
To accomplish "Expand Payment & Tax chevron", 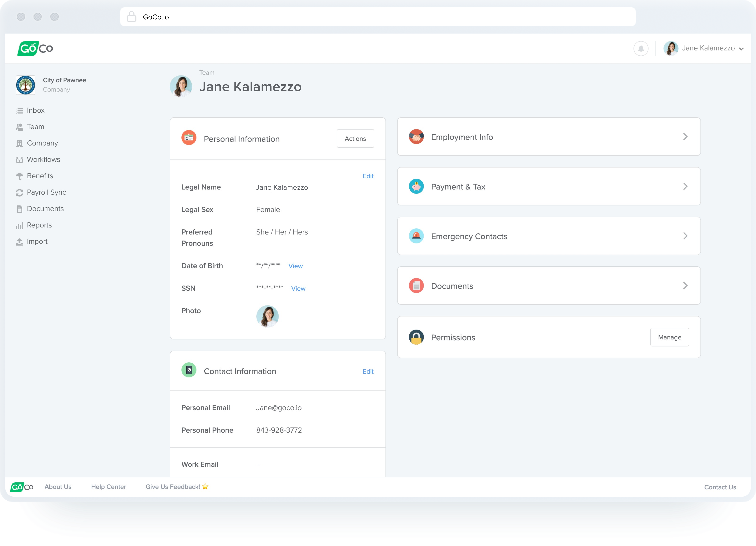I will (685, 186).
